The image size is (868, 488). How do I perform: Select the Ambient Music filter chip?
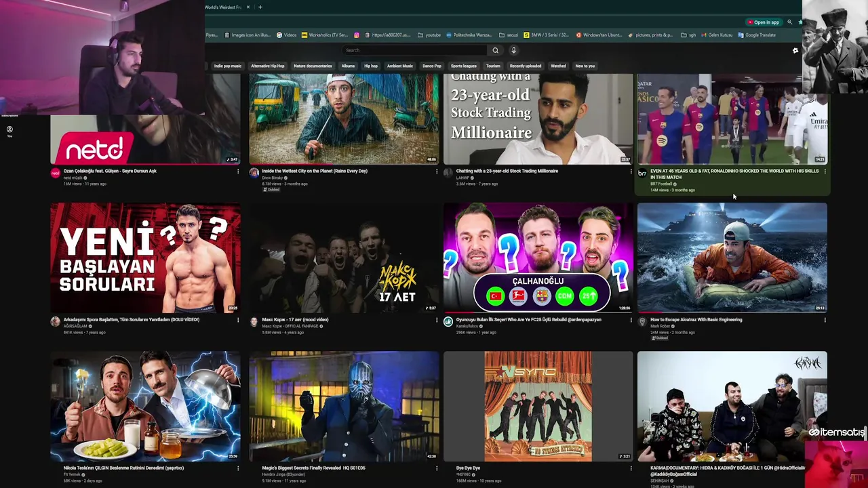(400, 66)
